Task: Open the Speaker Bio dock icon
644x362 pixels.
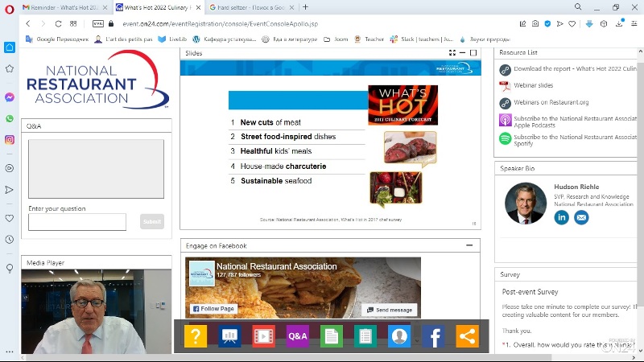Action: 399,336
